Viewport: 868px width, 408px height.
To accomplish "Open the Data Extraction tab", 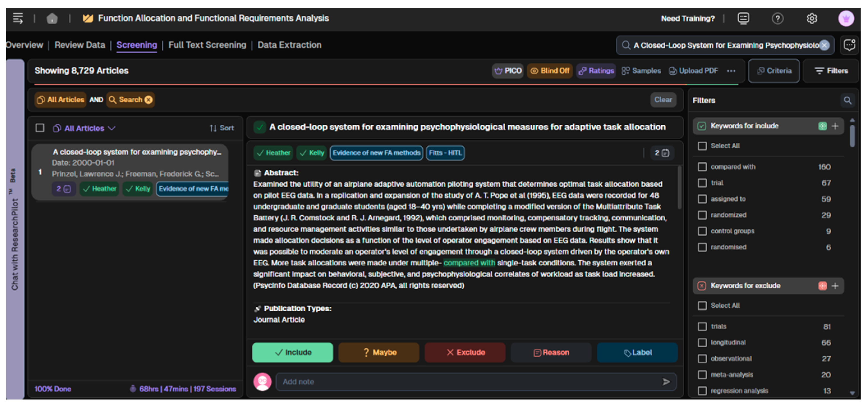I will point(289,45).
